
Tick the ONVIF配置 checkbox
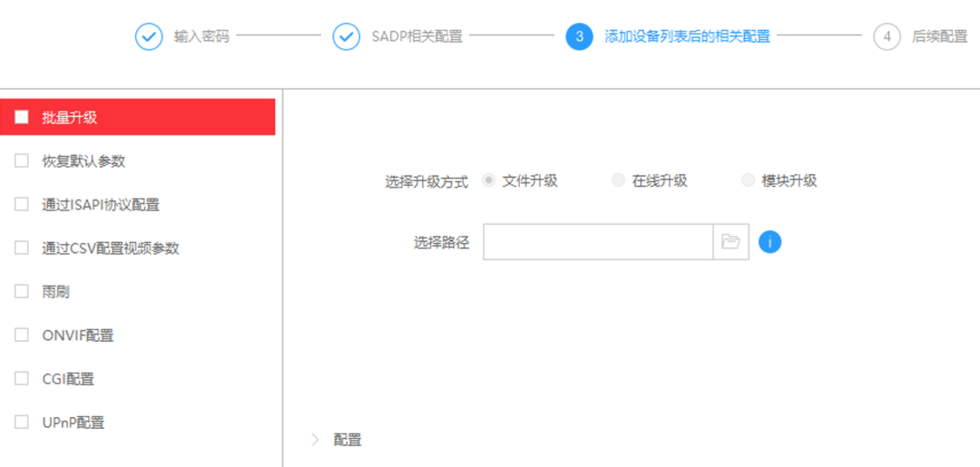22,335
